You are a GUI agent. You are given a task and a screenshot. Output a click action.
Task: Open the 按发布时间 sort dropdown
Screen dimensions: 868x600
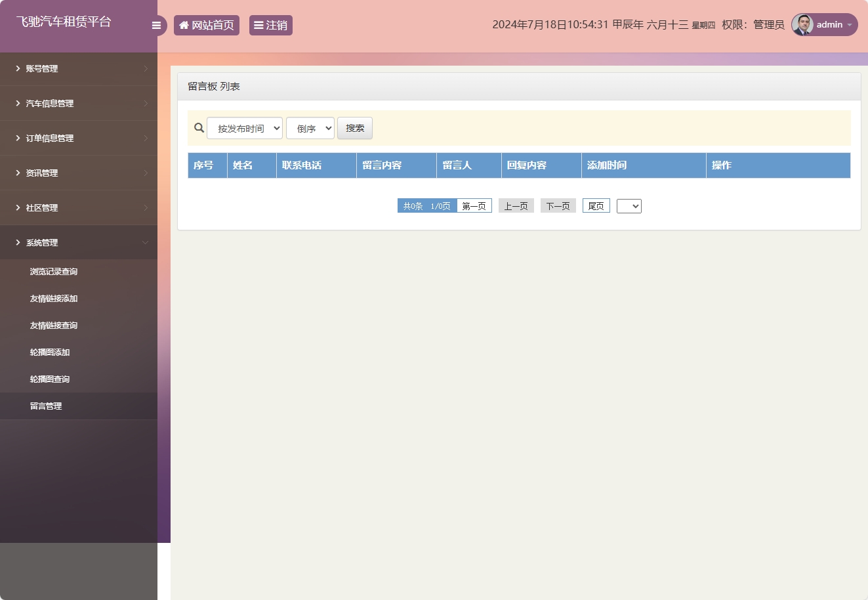(244, 128)
